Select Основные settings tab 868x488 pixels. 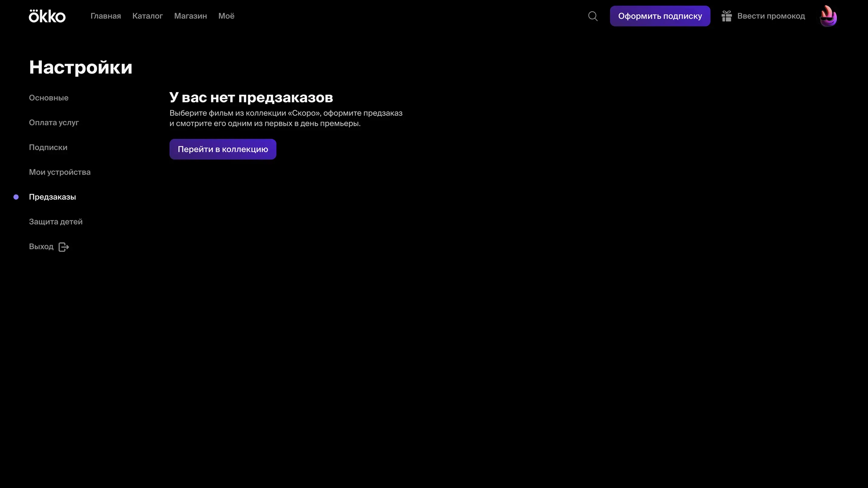coord(49,98)
